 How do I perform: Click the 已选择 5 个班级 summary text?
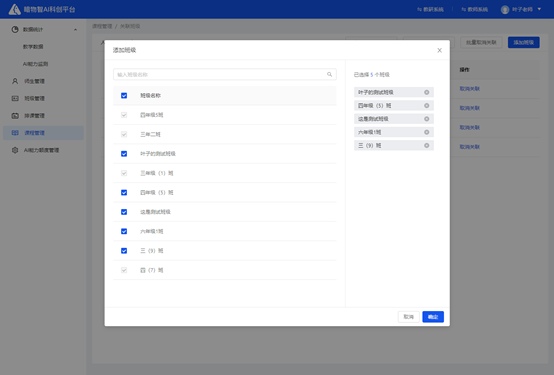[372, 75]
